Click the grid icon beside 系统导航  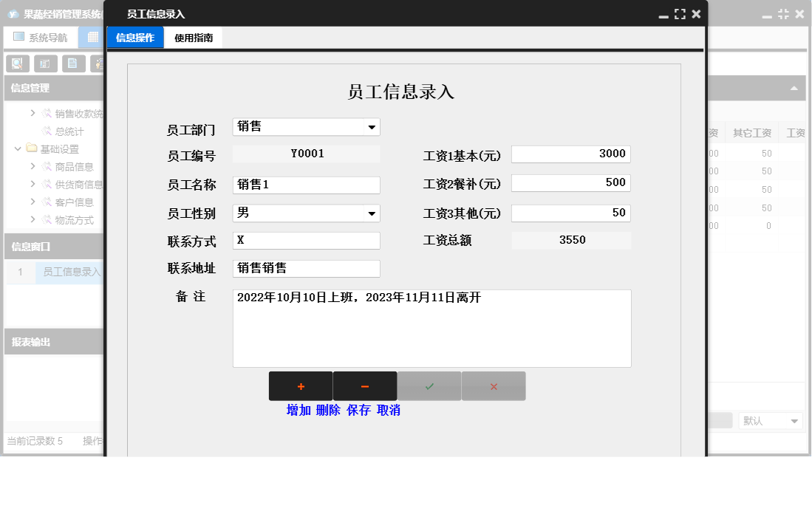coord(92,37)
